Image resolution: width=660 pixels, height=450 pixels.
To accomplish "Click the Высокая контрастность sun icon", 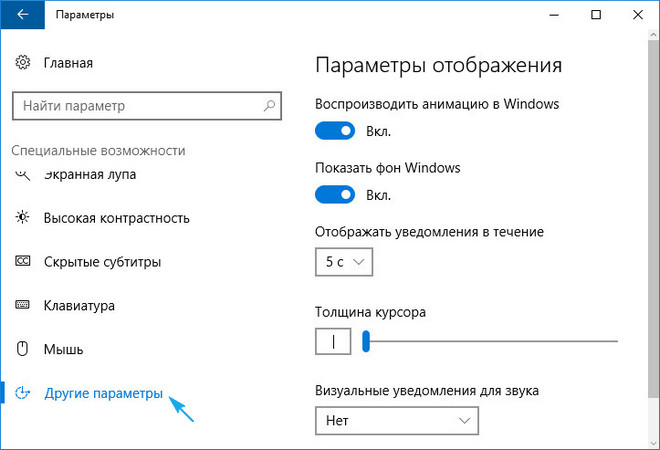I will click(23, 218).
